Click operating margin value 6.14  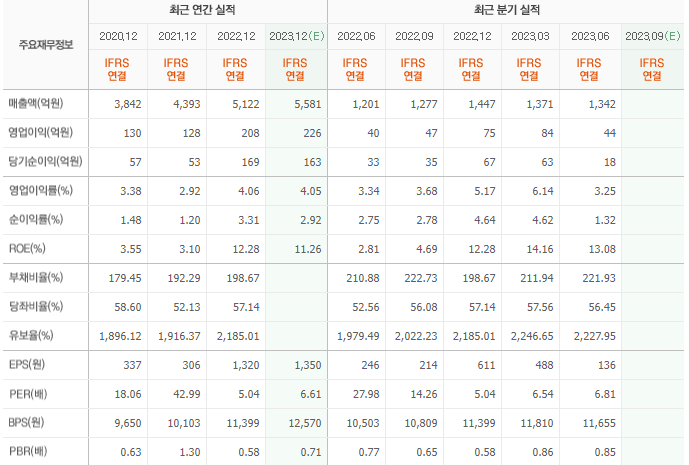543,191
